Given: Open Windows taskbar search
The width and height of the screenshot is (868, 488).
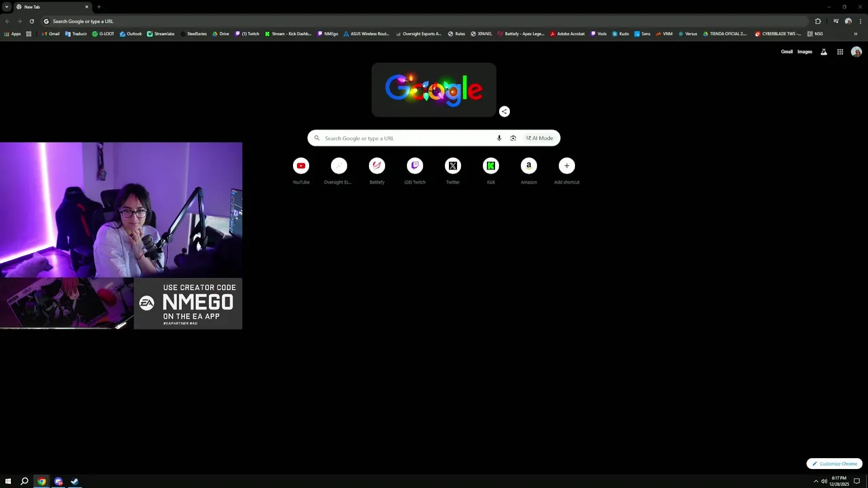Looking at the screenshot, I should click(24, 481).
